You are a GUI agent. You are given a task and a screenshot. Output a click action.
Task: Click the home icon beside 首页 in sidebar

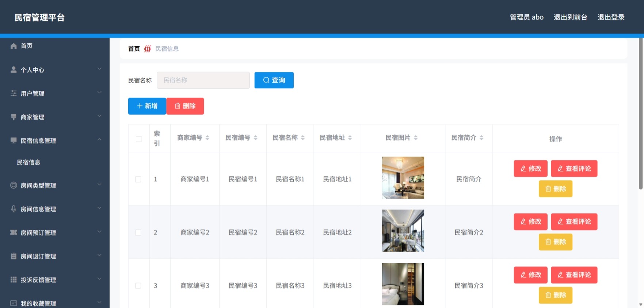point(14,46)
